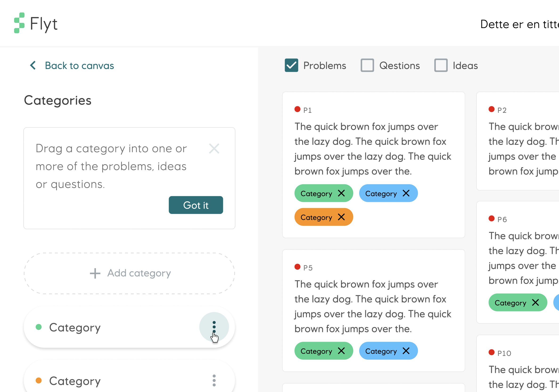Click the back chevron beside Back to canvas
The image size is (559, 392).
(x=33, y=65)
